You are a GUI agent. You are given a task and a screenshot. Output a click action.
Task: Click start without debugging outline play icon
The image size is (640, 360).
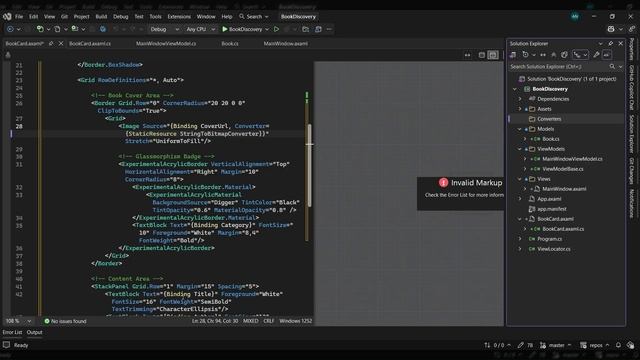[x=276, y=29]
